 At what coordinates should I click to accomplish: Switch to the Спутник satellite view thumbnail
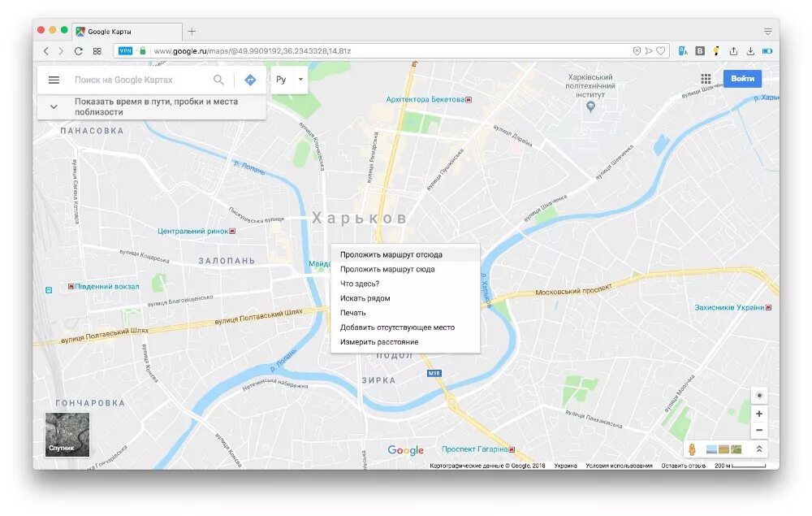(67, 435)
